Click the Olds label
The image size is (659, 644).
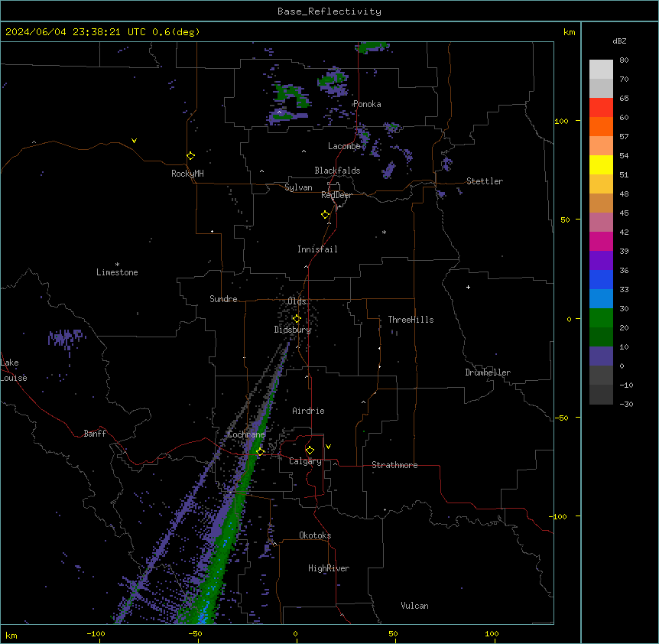coord(297,301)
